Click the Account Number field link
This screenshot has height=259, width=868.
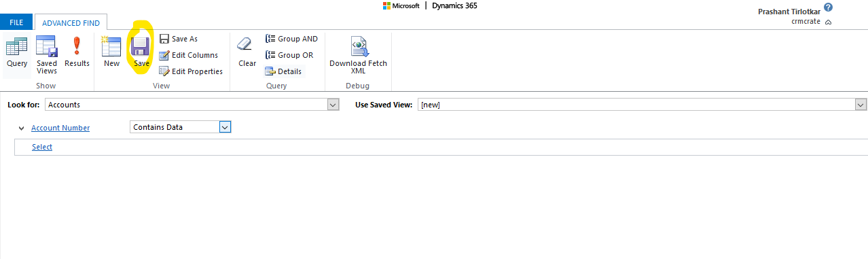(x=60, y=128)
